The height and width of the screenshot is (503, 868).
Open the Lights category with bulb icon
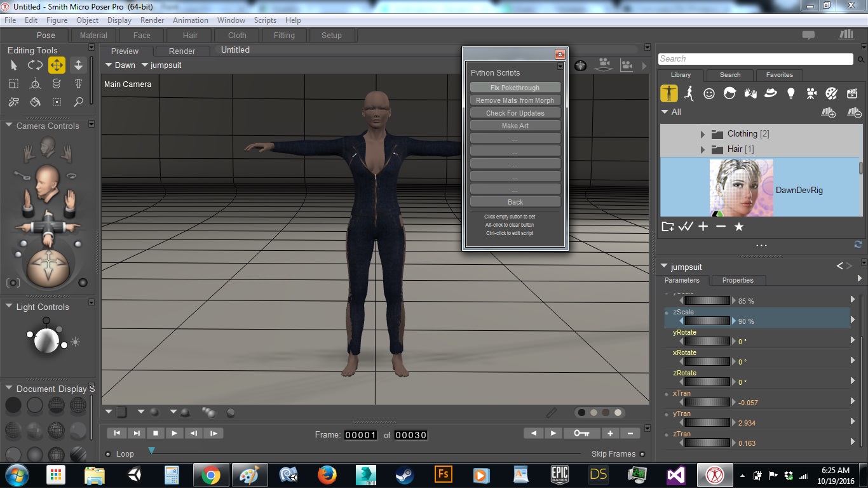click(791, 94)
